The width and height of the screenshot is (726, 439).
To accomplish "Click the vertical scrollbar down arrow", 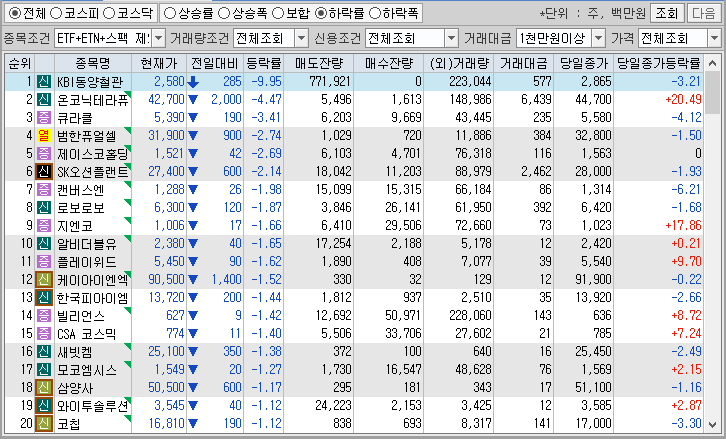I will pyautogui.click(x=713, y=424).
